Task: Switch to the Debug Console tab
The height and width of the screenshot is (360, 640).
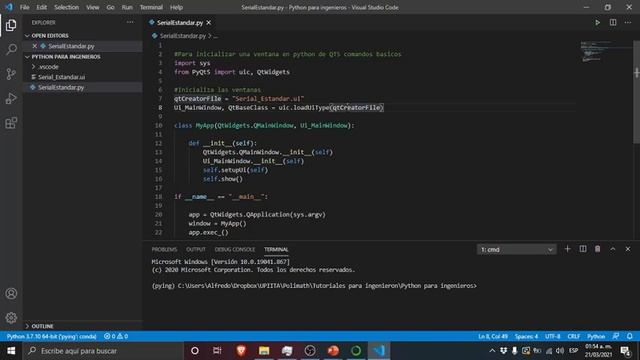Action: tap(235, 249)
